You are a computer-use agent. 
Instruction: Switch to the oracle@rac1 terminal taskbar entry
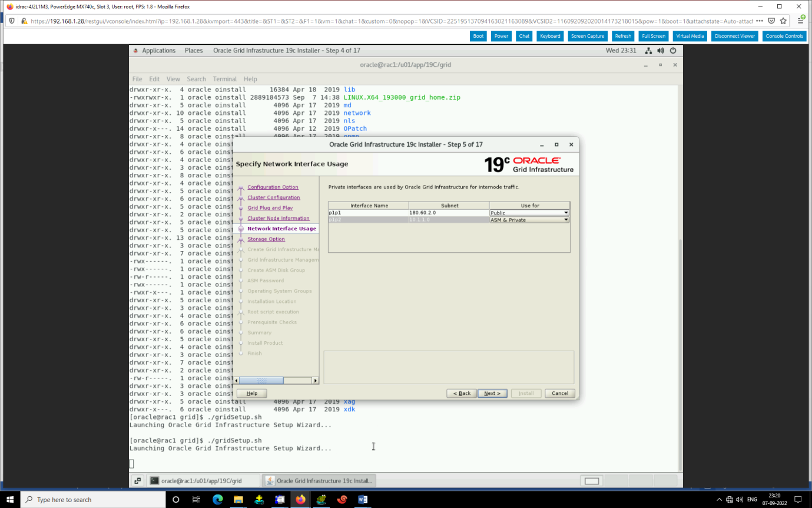[203, 481]
